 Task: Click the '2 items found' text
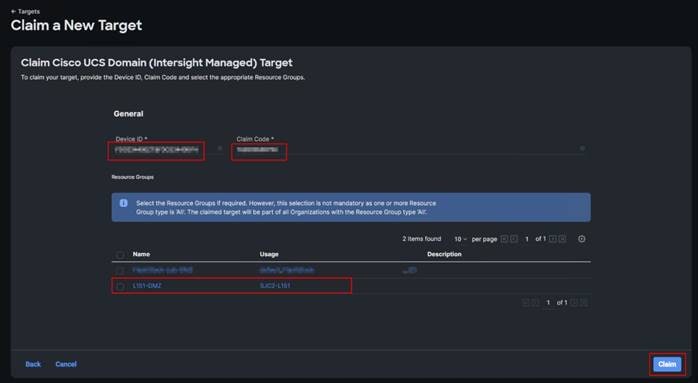click(422, 239)
